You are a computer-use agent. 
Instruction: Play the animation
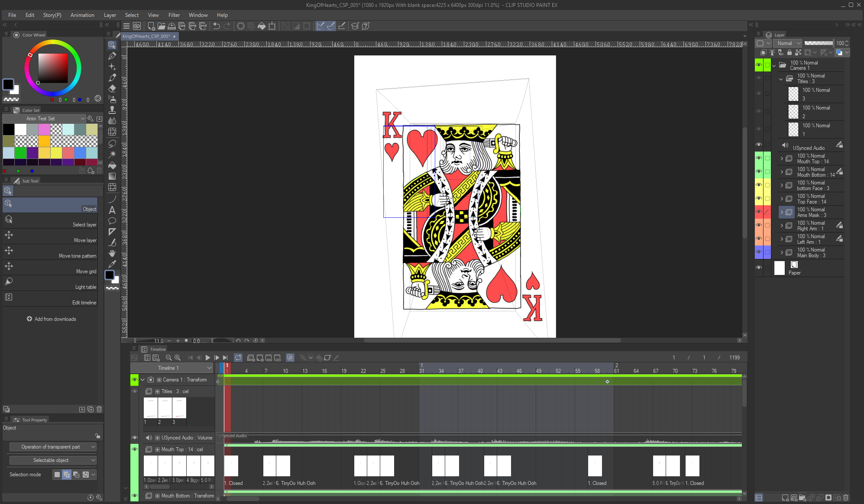point(208,357)
